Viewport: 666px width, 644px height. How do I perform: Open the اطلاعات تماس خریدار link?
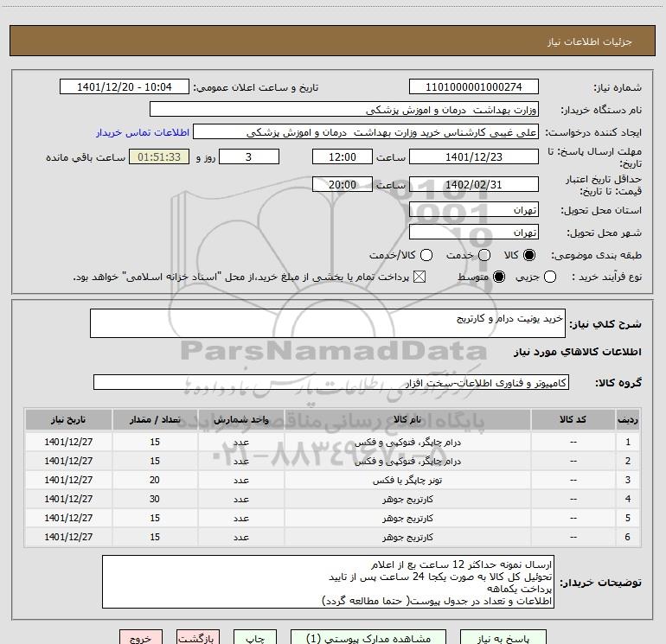click(143, 132)
